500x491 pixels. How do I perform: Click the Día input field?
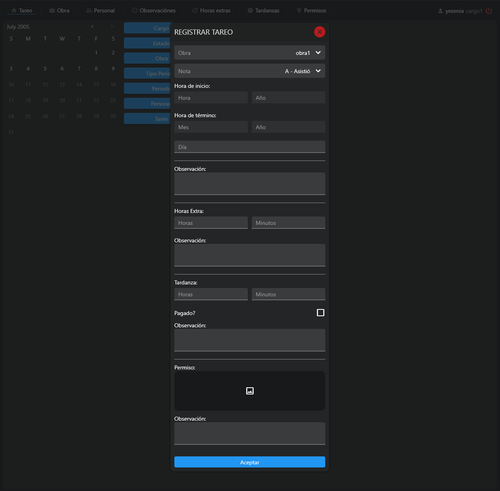[x=249, y=147]
